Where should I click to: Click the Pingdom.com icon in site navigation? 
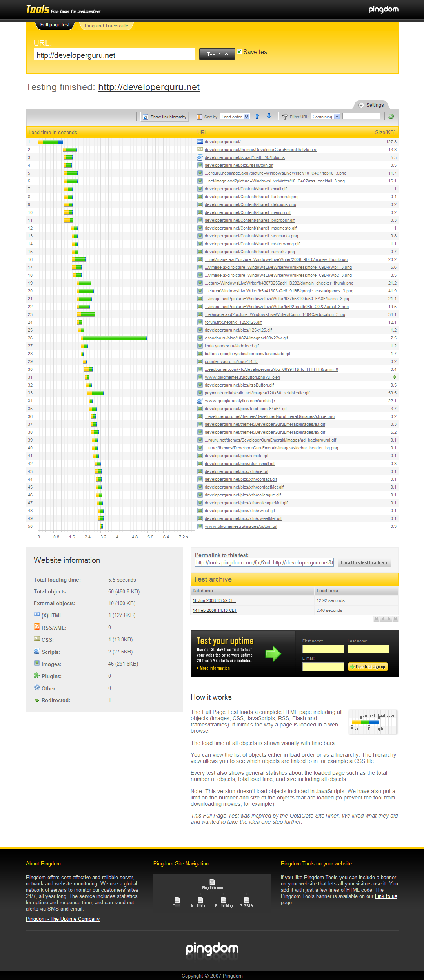tap(212, 882)
